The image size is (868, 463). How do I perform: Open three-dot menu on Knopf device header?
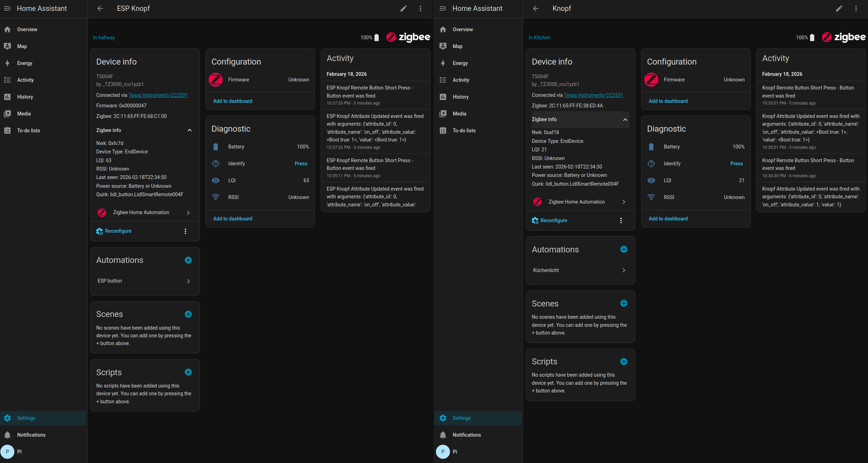(x=856, y=8)
